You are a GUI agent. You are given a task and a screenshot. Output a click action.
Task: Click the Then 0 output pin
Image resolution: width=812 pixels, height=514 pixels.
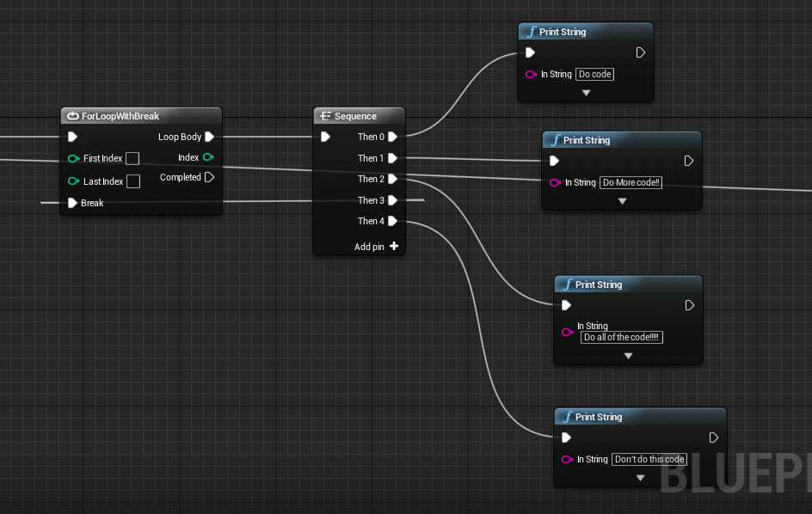click(392, 137)
